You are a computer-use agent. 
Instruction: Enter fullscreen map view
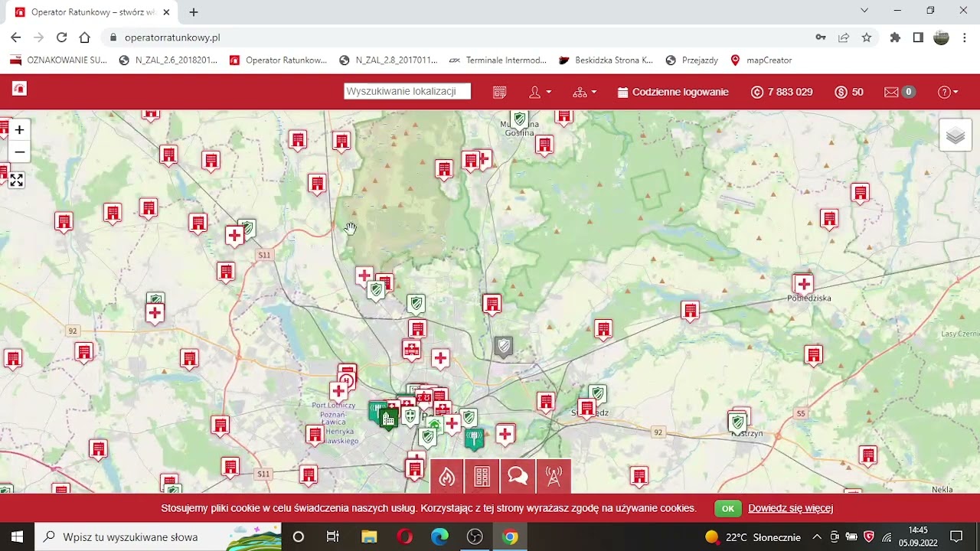[16, 181]
